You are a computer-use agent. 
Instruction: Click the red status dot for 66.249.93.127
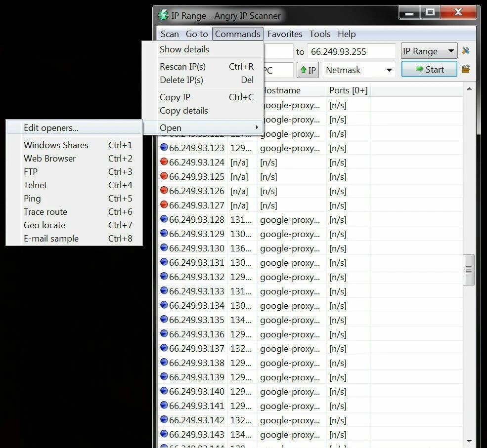(164, 204)
